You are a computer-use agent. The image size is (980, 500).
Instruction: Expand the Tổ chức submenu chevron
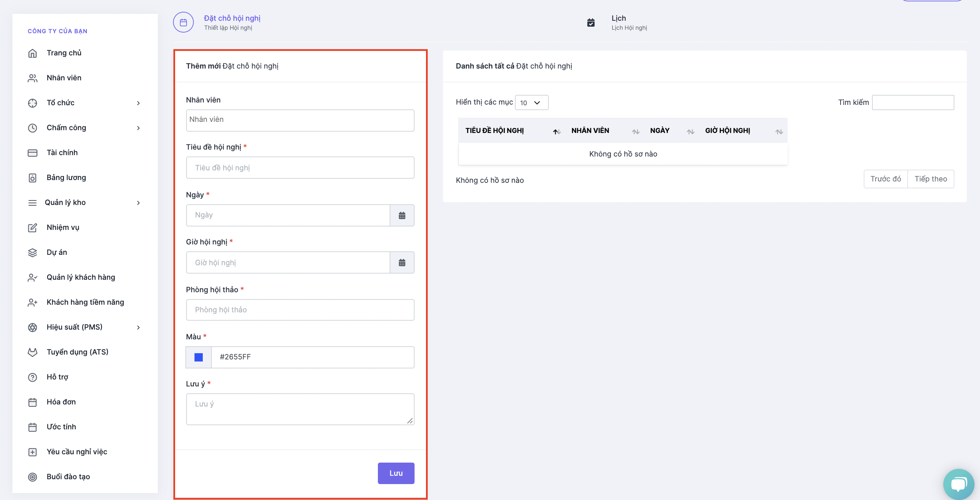coord(138,103)
